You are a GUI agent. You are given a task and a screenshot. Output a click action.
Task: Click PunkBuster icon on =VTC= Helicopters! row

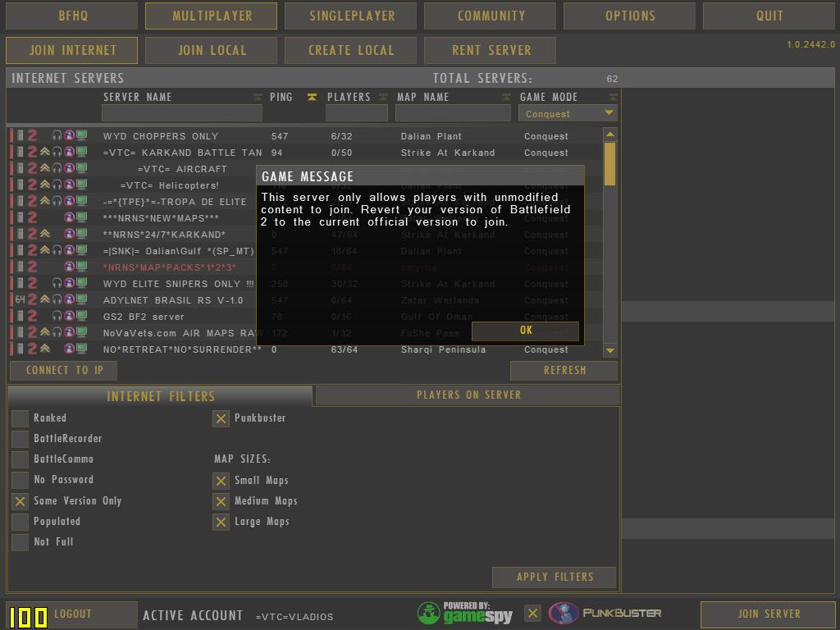[69, 185]
